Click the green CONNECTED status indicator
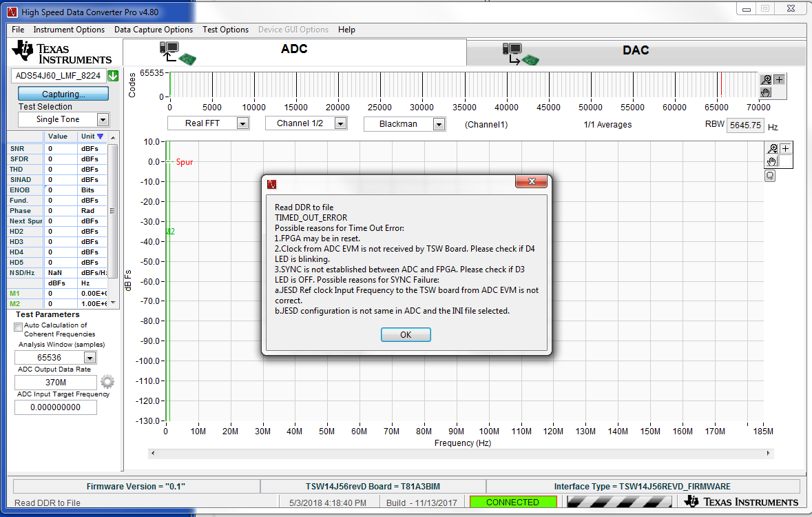Viewport: 812px width, 517px height. tap(512, 502)
